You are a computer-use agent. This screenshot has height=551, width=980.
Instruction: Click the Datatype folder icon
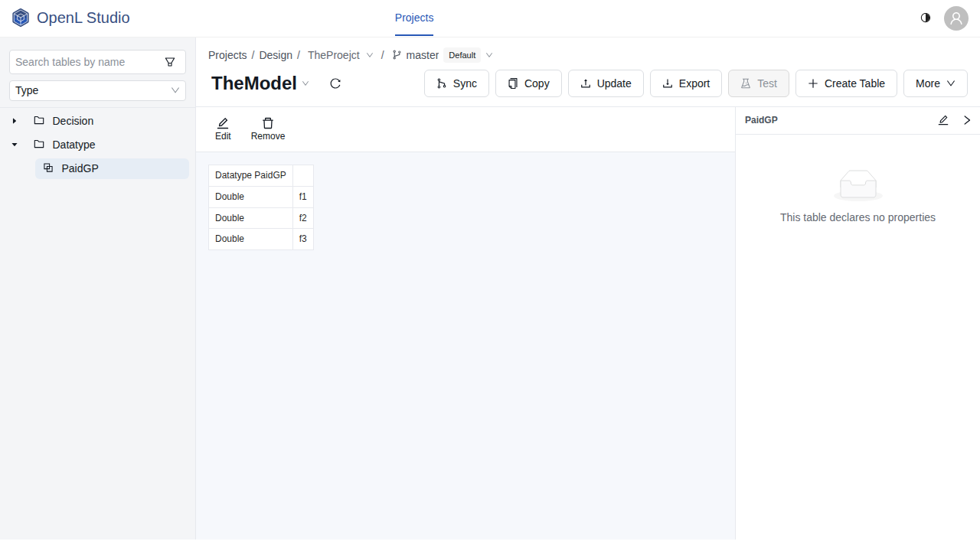click(39, 145)
